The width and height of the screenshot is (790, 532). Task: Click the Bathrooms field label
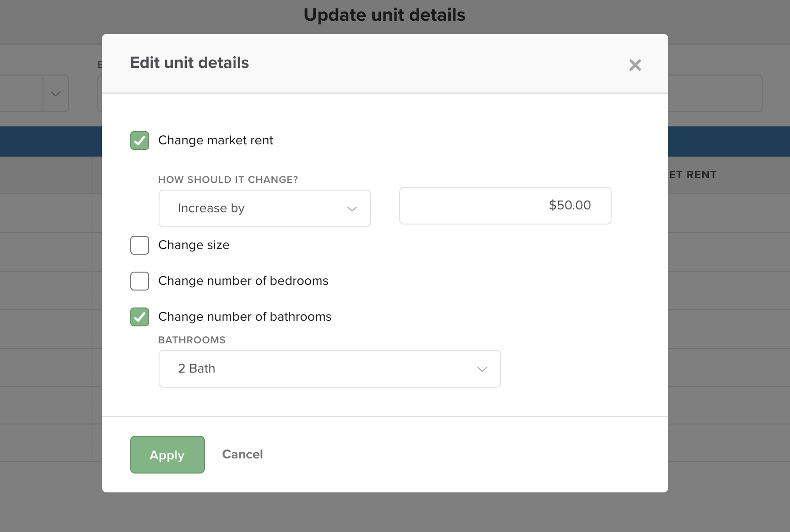192,340
